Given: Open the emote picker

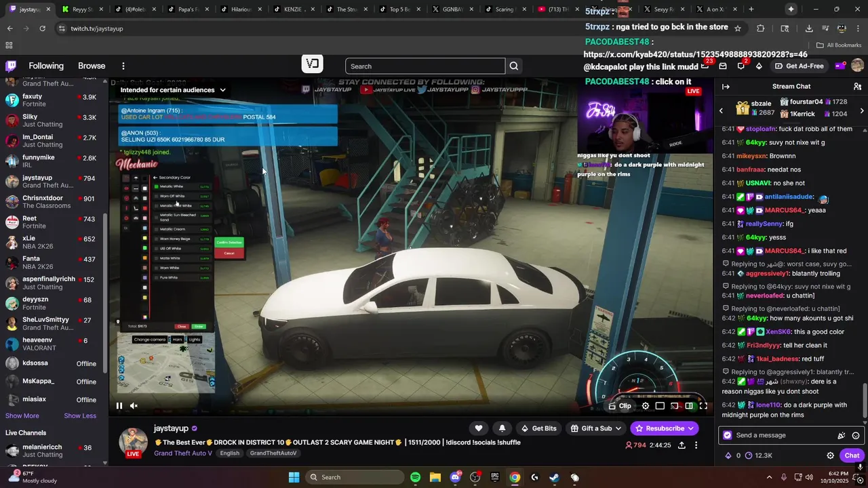Looking at the screenshot, I should [856, 436].
